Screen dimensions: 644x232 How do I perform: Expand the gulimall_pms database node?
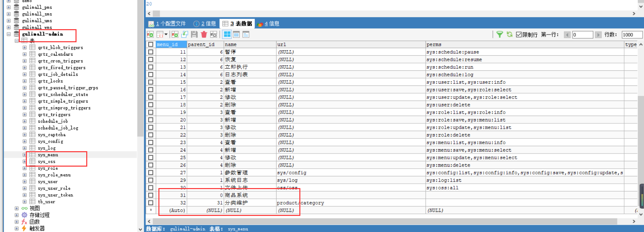(x=9, y=7)
